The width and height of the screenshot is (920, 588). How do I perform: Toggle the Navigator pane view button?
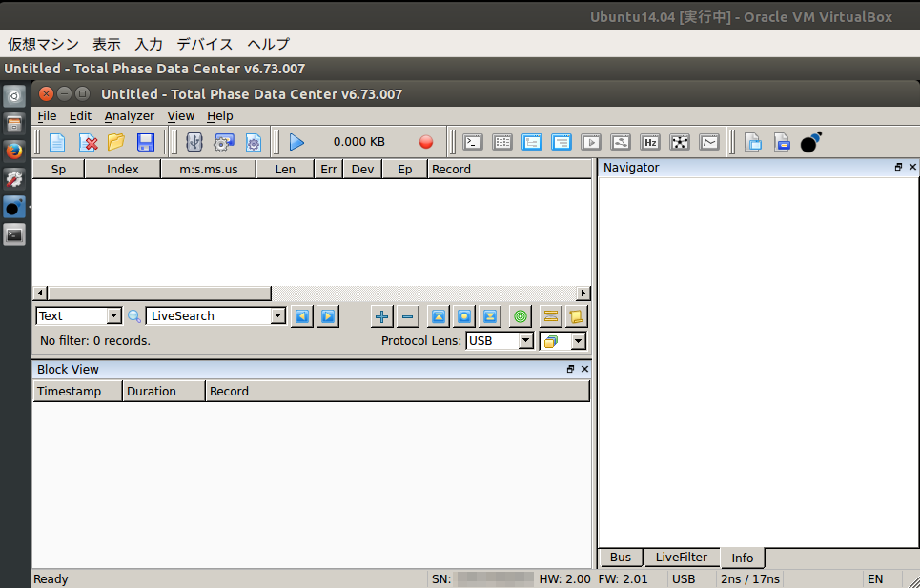pos(897,167)
